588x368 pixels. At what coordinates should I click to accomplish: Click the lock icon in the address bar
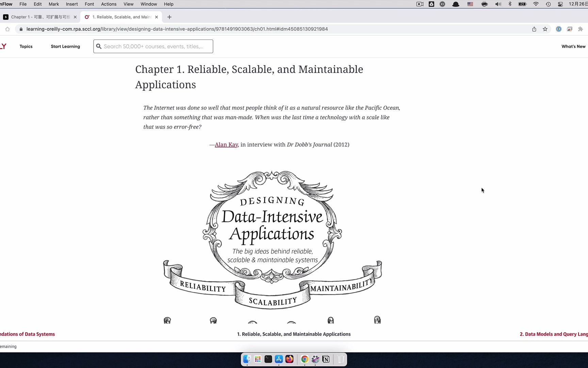[21, 29]
